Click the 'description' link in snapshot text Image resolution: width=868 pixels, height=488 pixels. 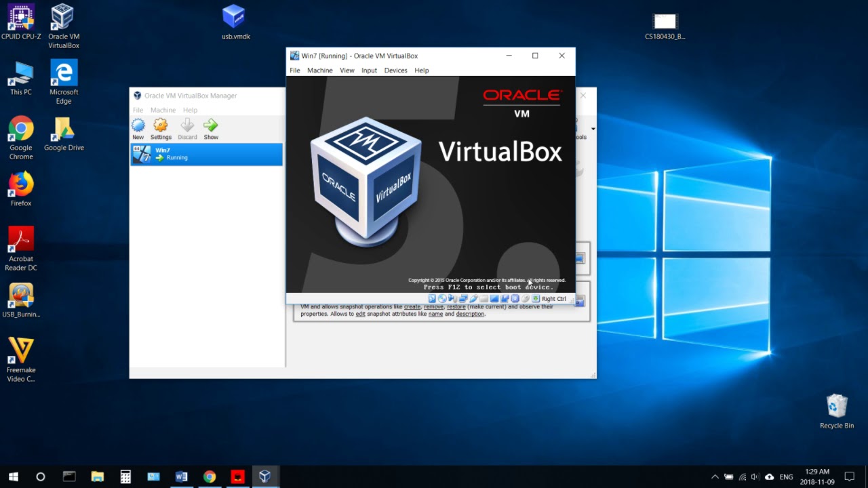pyautogui.click(x=470, y=314)
